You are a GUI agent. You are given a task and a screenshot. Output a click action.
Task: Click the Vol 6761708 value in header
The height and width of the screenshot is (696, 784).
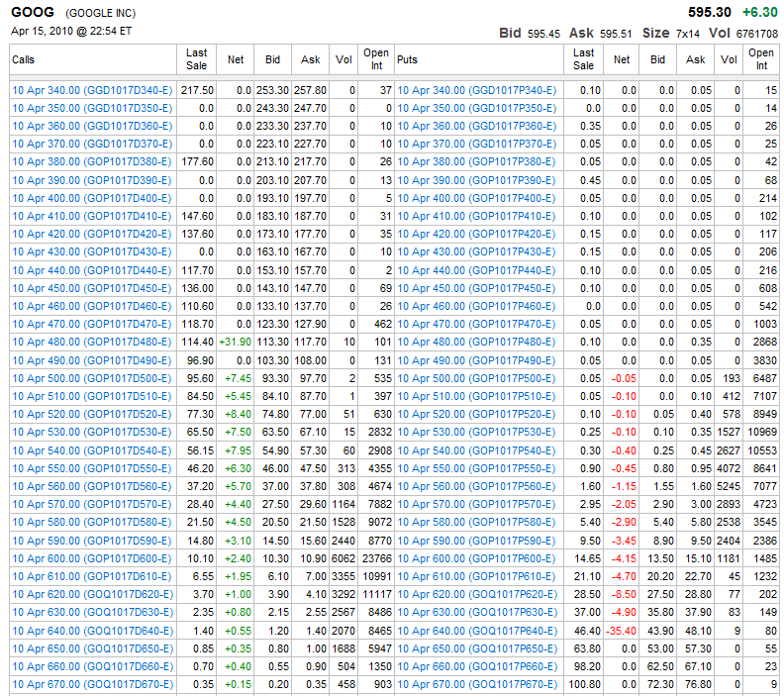753,34
